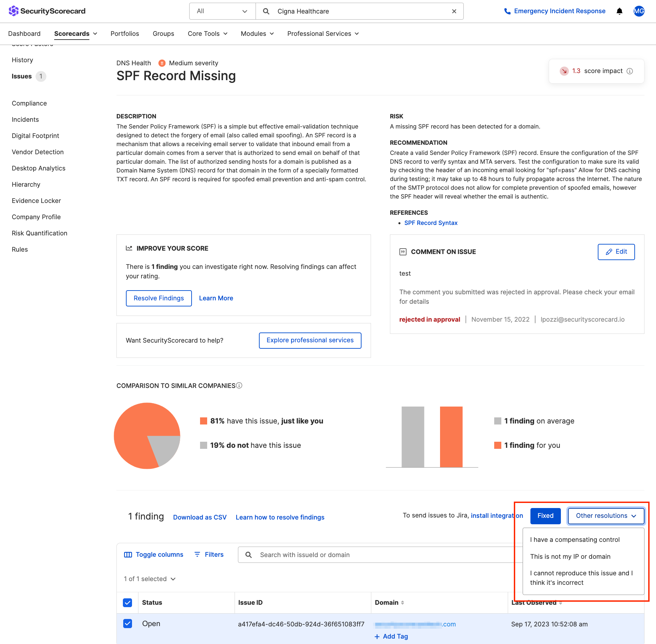Open the notifications bell

coord(619,11)
